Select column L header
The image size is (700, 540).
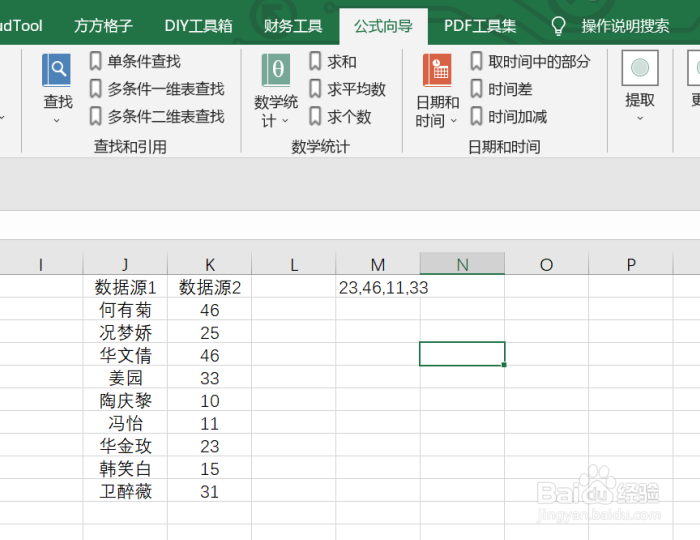pos(294,264)
